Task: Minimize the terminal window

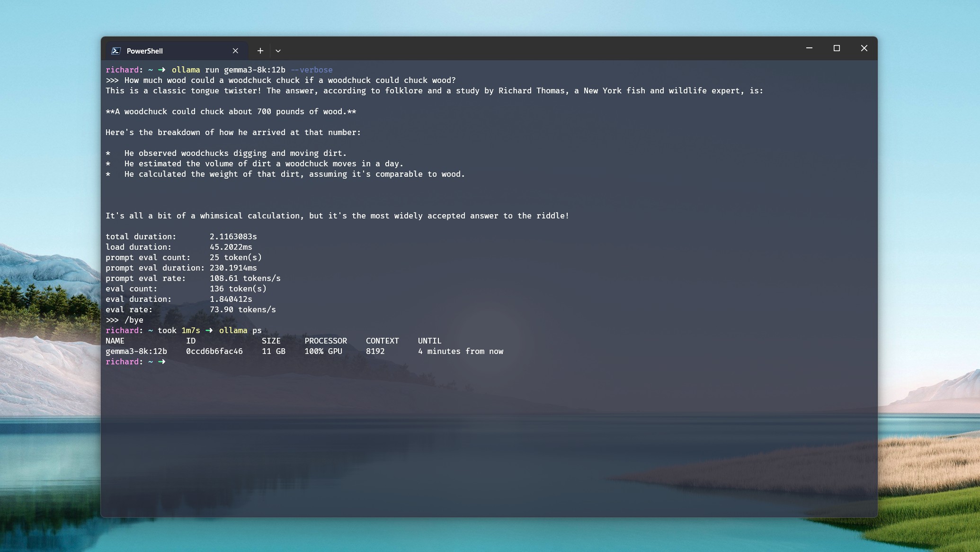Action: pos(809,48)
